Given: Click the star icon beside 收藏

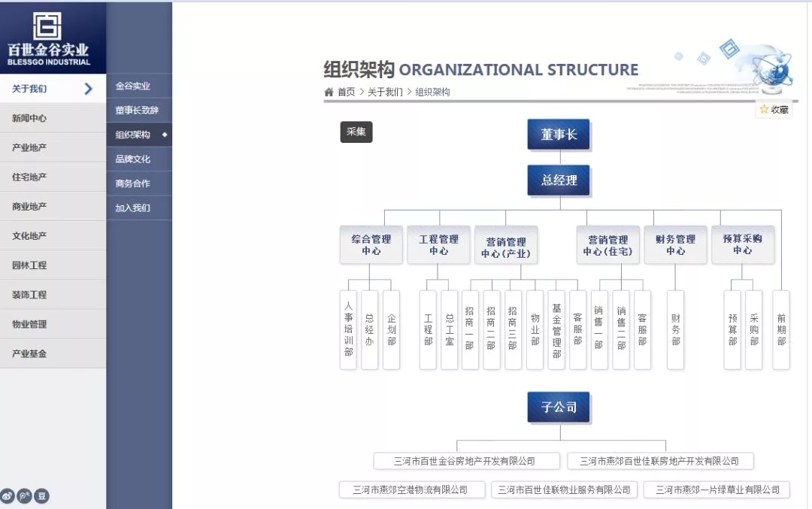Looking at the screenshot, I should click(763, 109).
